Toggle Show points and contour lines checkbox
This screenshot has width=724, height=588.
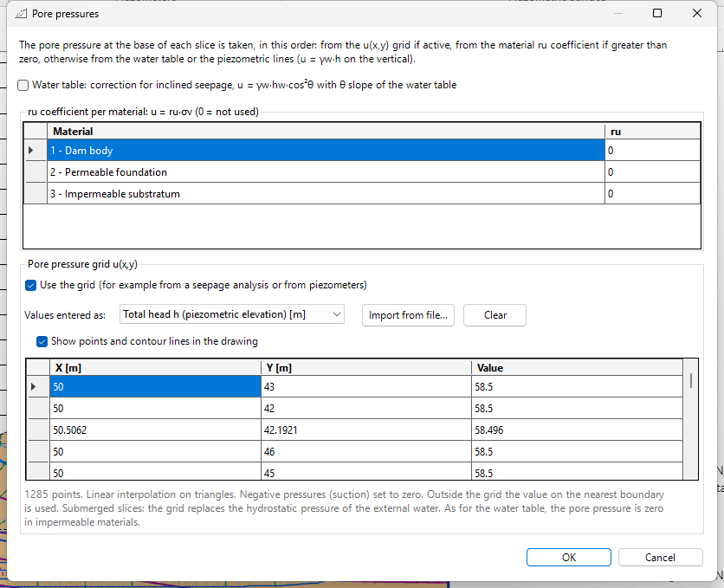click(x=42, y=341)
